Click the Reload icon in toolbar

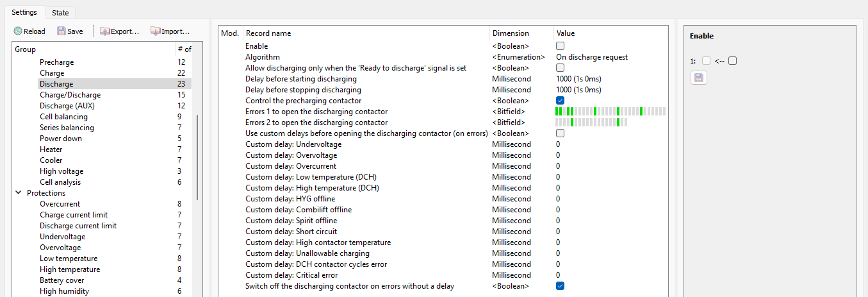point(18,31)
